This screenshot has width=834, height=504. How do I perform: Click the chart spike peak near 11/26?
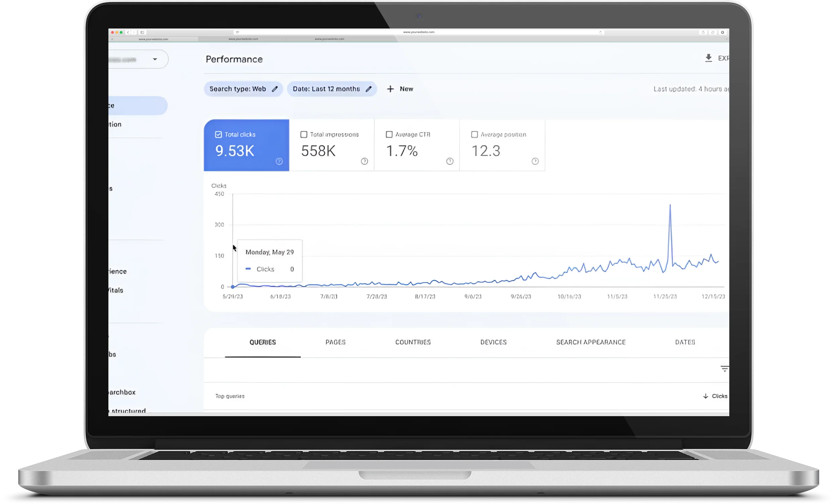coord(670,205)
